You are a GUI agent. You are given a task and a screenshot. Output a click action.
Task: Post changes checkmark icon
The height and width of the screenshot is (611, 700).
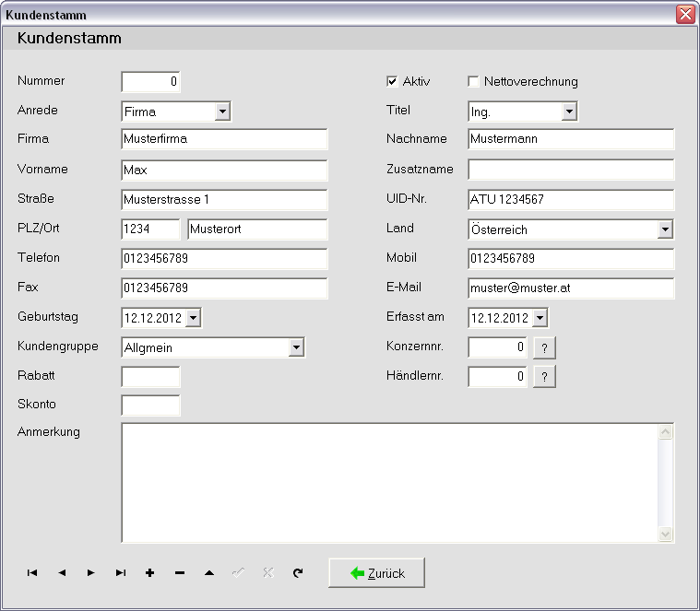pyautogui.click(x=238, y=572)
